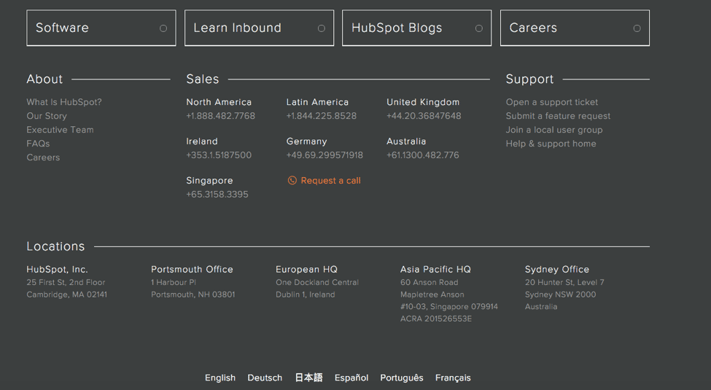Visit the Executive Team page
711x390 pixels.
(60, 130)
